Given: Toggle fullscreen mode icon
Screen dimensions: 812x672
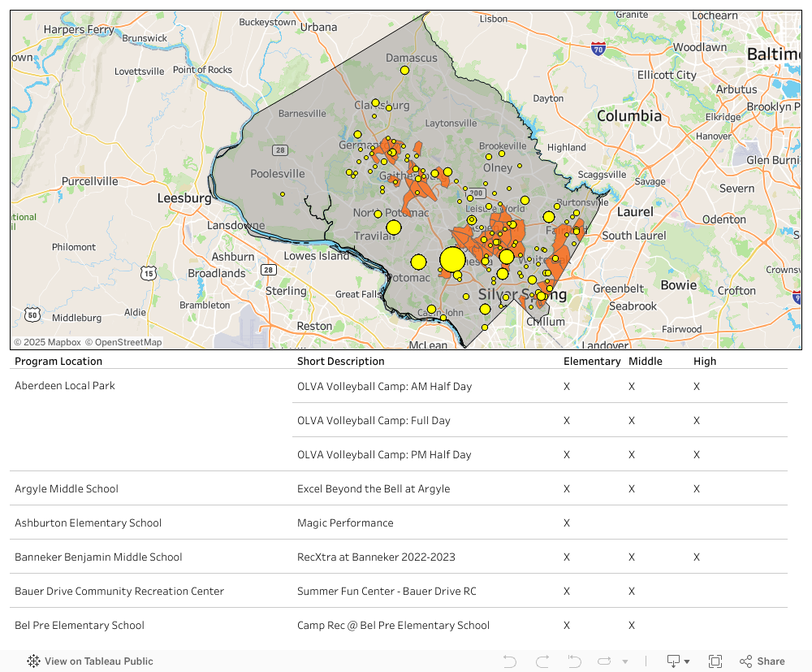Looking at the screenshot, I should (715, 661).
